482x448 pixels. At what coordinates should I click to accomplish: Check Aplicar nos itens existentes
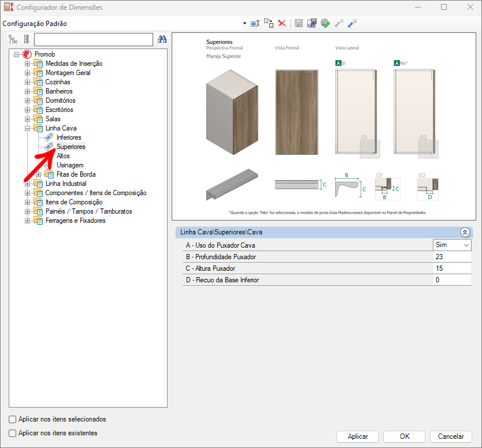click(x=13, y=433)
